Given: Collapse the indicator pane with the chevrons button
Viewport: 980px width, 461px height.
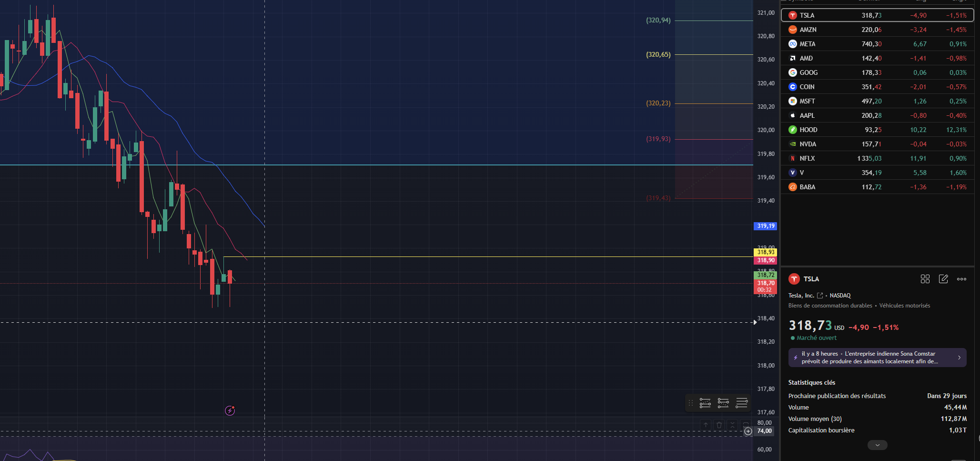Looking at the screenshot, I should [733, 424].
